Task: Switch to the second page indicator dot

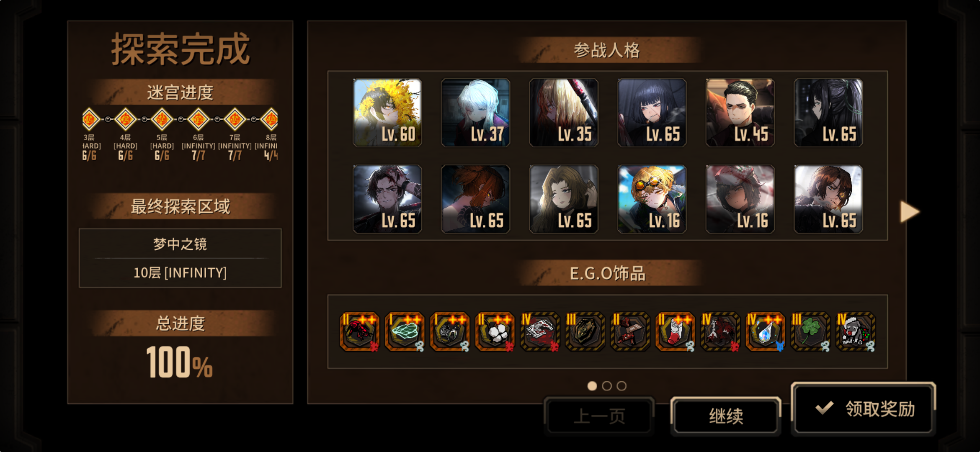Action: coord(607,386)
